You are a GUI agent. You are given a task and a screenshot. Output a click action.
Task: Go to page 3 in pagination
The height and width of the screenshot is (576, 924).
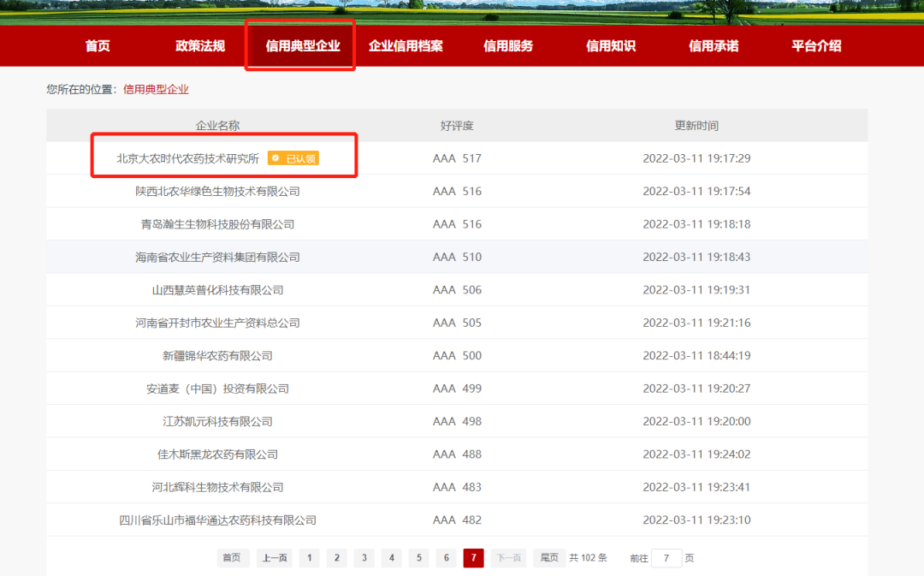[x=364, y=558]
